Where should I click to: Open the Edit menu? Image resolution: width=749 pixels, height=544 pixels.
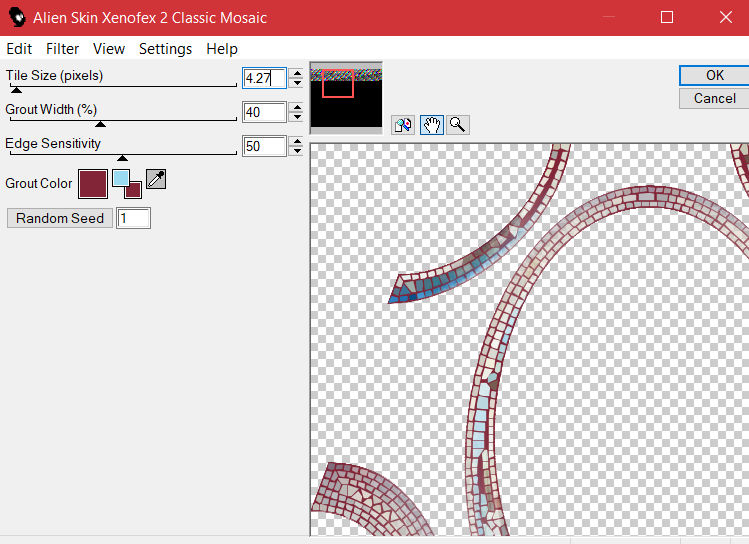(19, 49)
